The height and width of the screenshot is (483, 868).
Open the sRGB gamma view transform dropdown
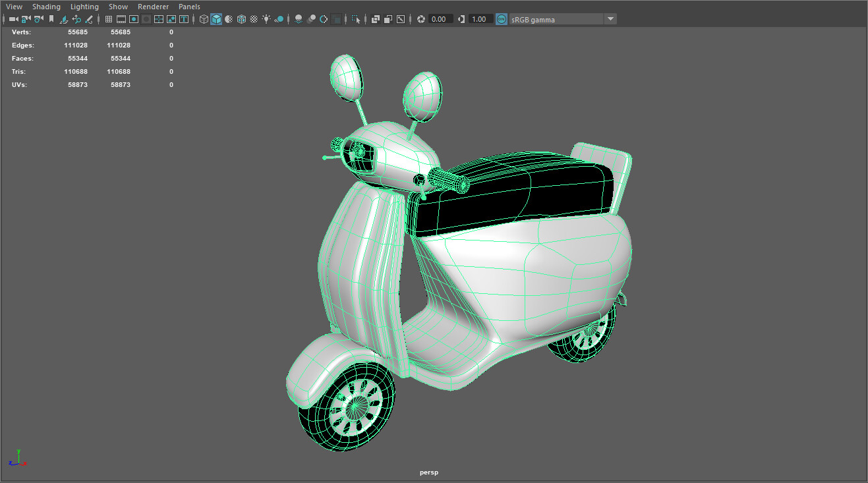click(x=609, y=19)
